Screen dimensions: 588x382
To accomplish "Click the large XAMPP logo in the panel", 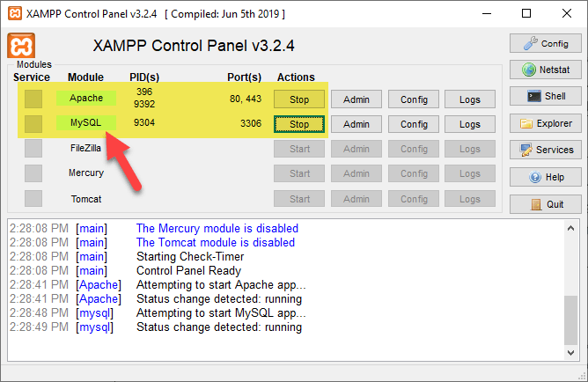I will pos(21,46).
